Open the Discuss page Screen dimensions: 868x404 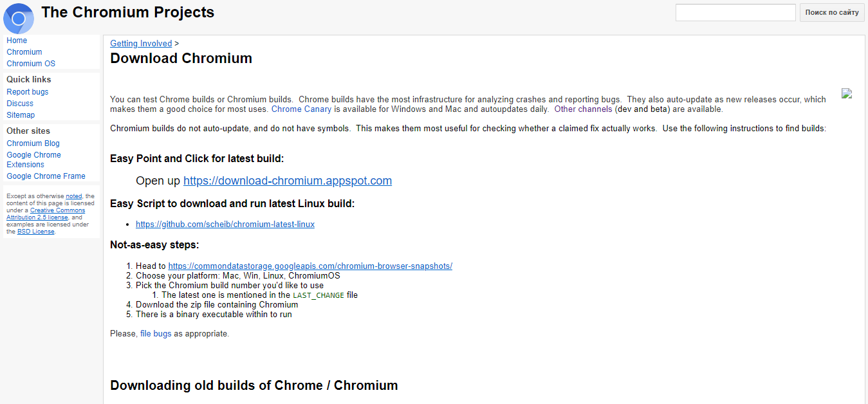point(19,103)
